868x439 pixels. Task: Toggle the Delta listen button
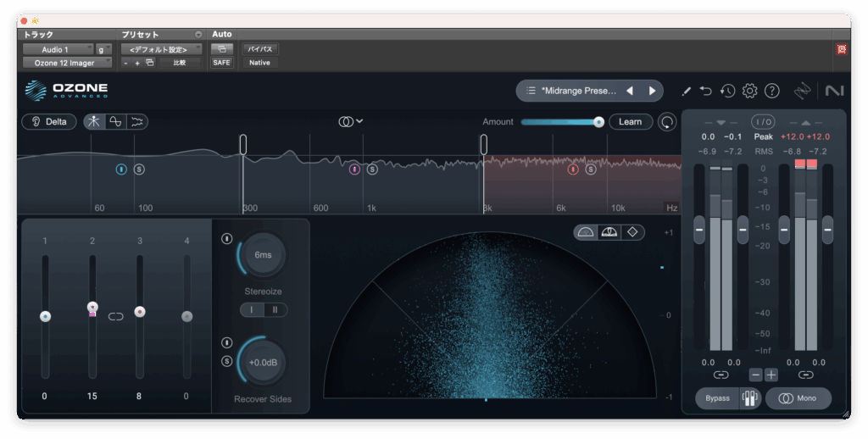pos(48,121)
